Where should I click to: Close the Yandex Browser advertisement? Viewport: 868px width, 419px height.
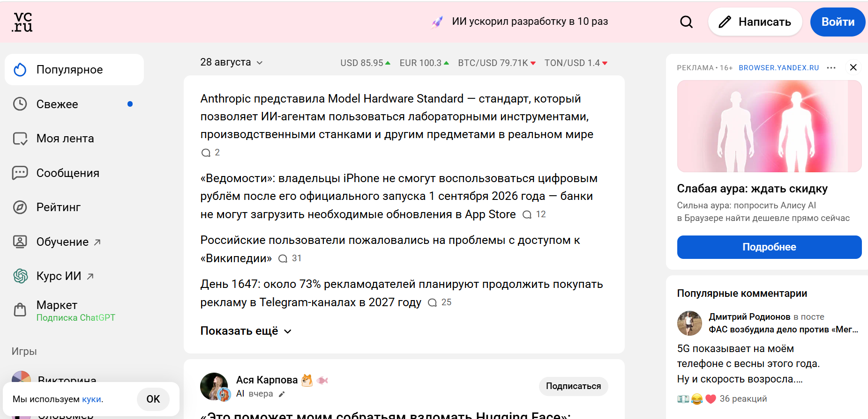click(853, 67)
